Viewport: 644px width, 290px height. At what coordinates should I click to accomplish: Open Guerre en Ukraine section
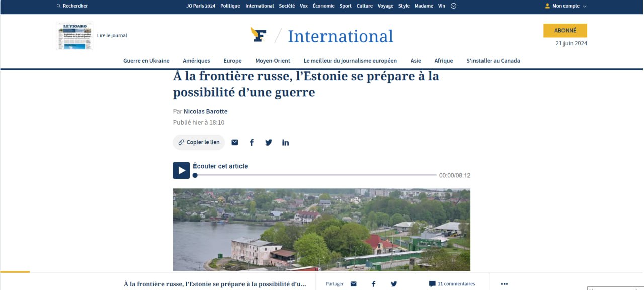tap(146, 61)
